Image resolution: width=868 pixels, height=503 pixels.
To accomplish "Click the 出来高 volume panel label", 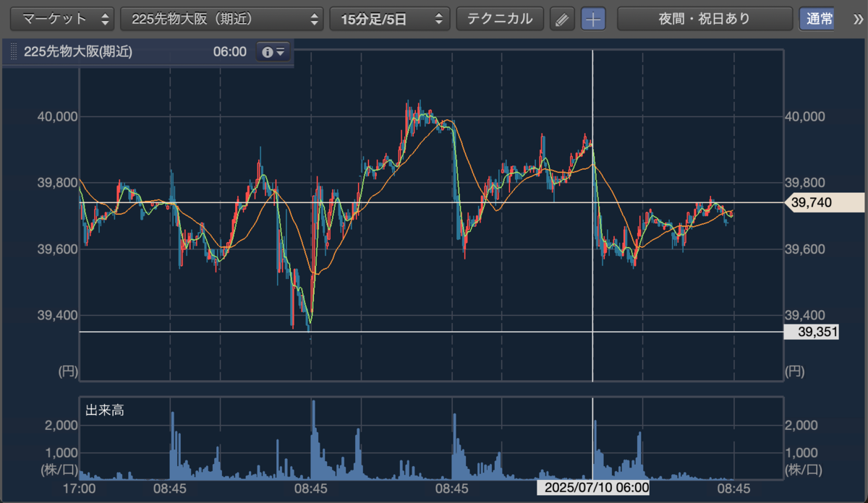I will pos(105,411).
